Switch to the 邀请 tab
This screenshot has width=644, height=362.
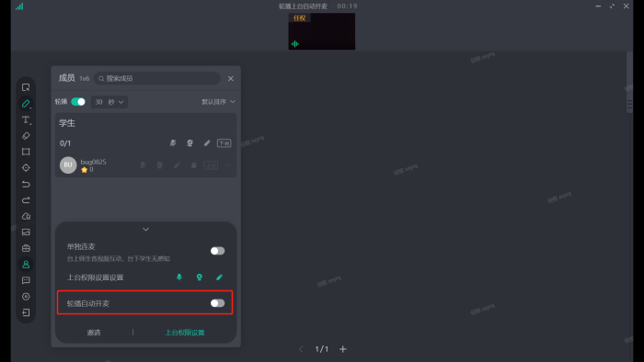[x=94, y=333]
